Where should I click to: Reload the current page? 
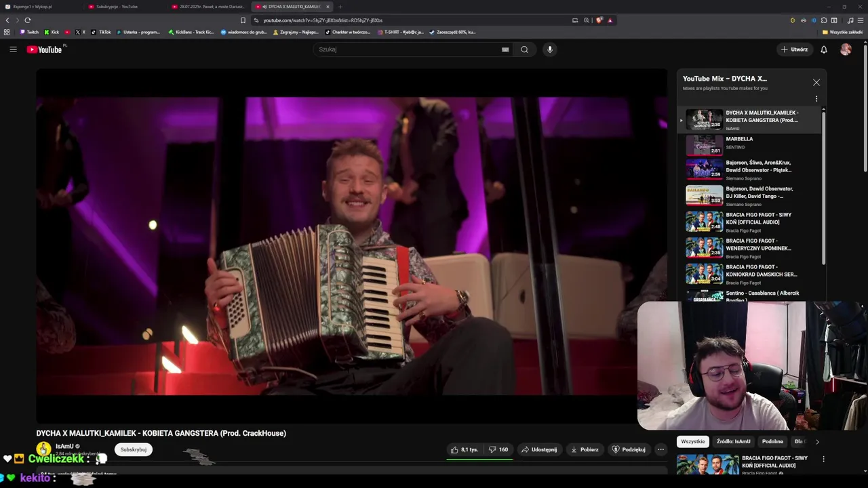coord(28,20)
